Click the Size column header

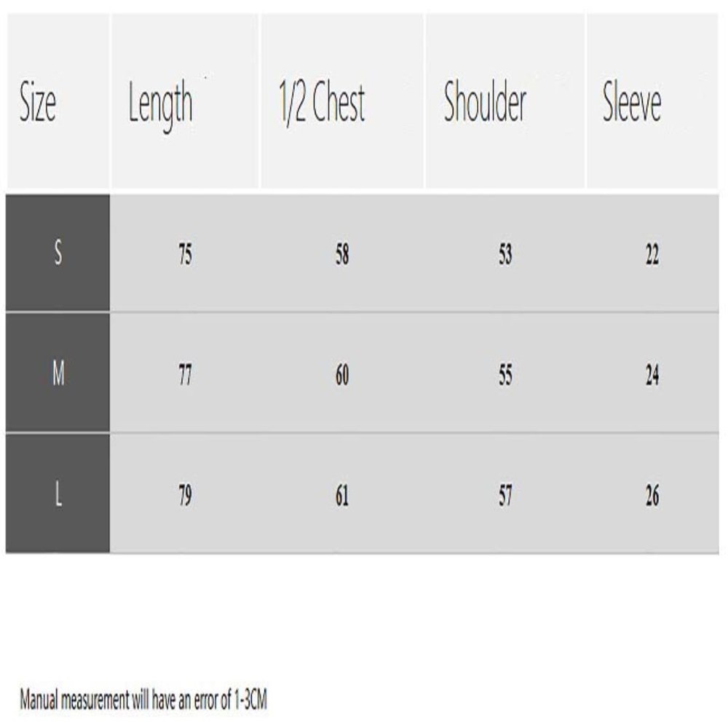click(x=38, y=105)
